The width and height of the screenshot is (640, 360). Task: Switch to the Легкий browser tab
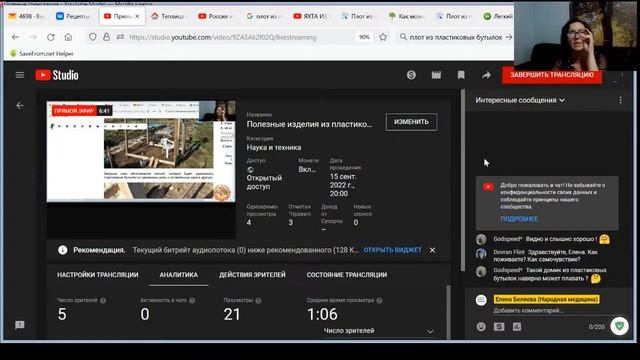(x=498, y=16)
